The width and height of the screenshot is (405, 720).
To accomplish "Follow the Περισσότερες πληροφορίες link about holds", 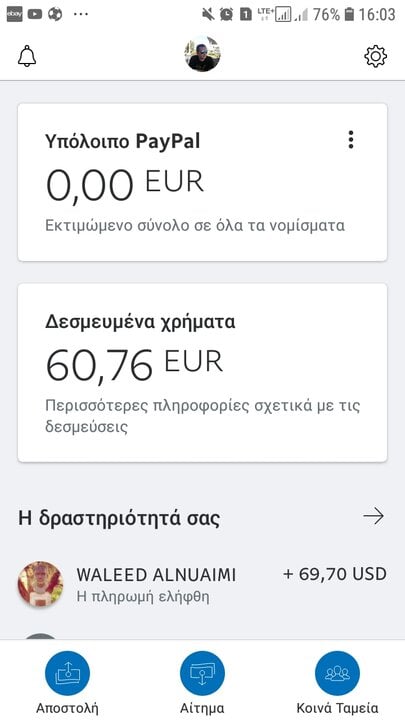I will coord(202,416).
